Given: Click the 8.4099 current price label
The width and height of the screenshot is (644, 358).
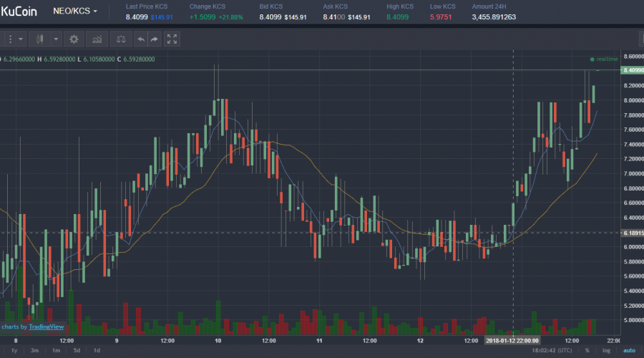Looking at the screenshot, I should pyautogui.click(x=633, y=70).
